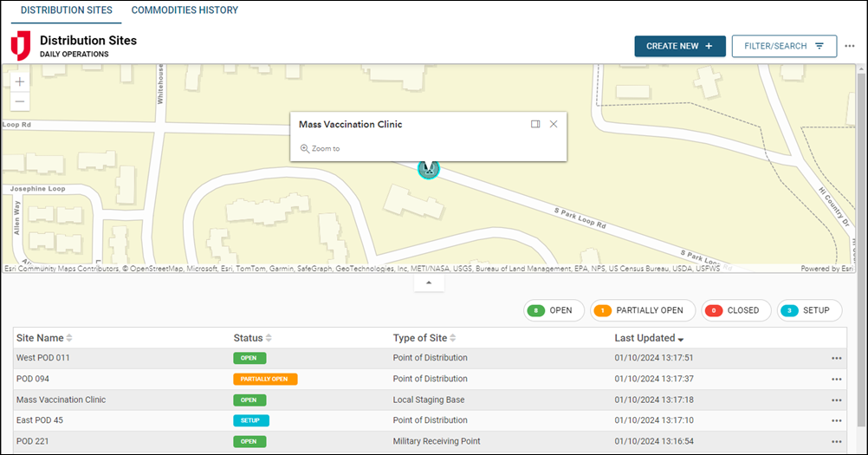The image size is (868, 455).
Task: Dock the Mass Vaccination Clinic popup
Action: click(x=535, y=124)
